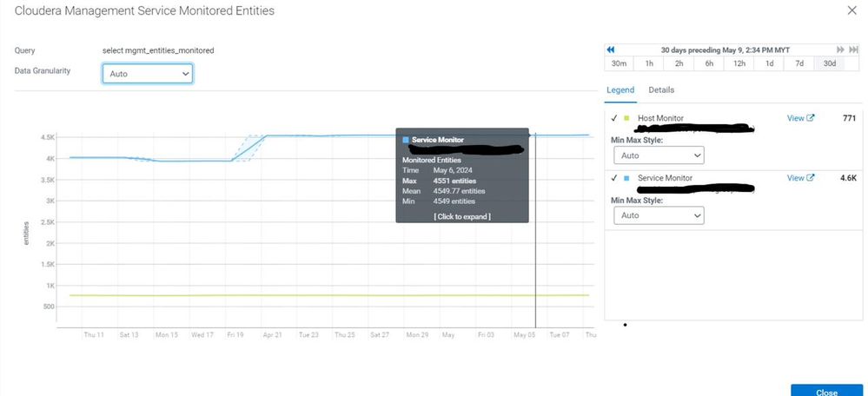Open external link icon beside Host Monitor View

point(811,118)
